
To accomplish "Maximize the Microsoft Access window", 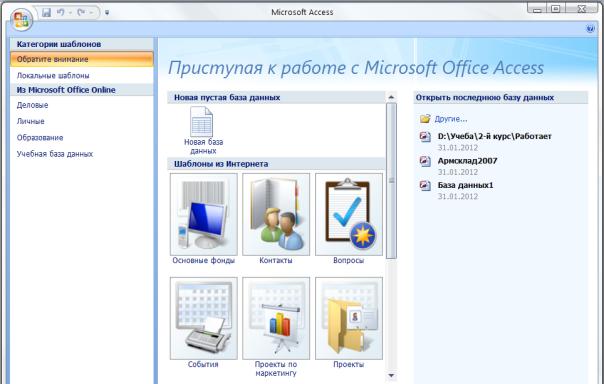I will click(x=555, y=8).
